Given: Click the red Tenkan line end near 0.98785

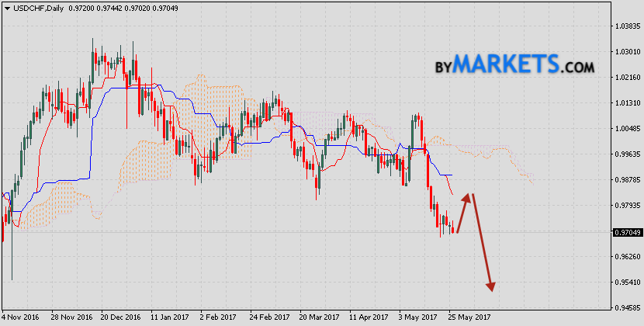Looking at the screenshot, I should tap(453, 194).
